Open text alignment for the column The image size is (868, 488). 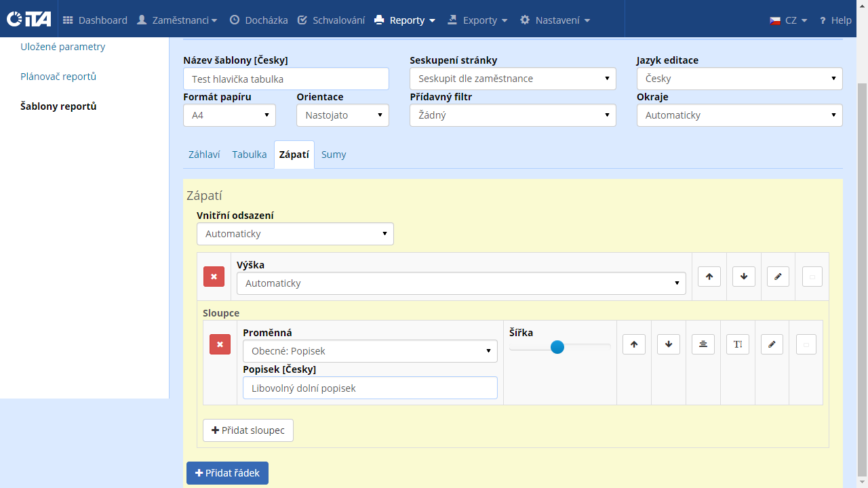click(x=703, y=344)
